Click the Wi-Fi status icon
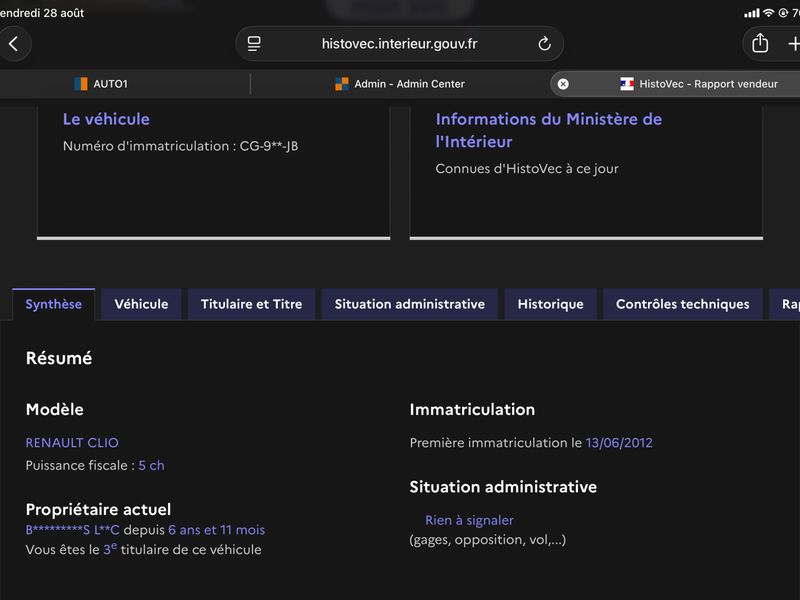800x600 pixels. point(768,13)
